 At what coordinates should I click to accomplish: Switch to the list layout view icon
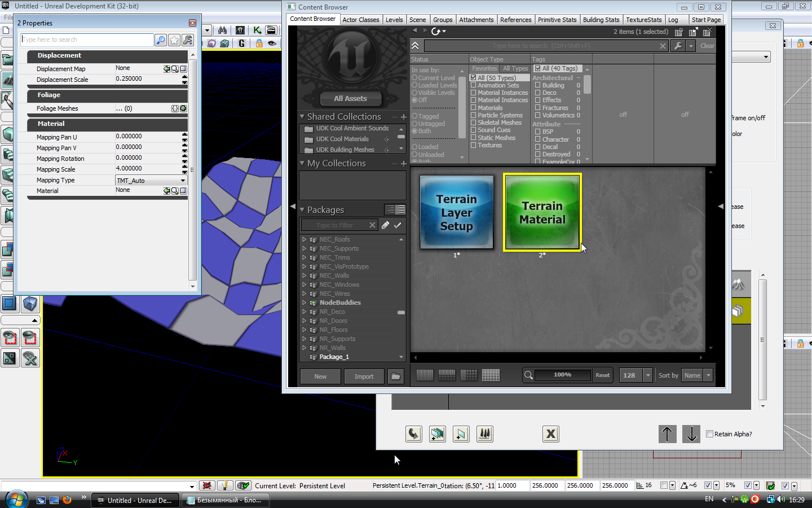tap(425, 375)
